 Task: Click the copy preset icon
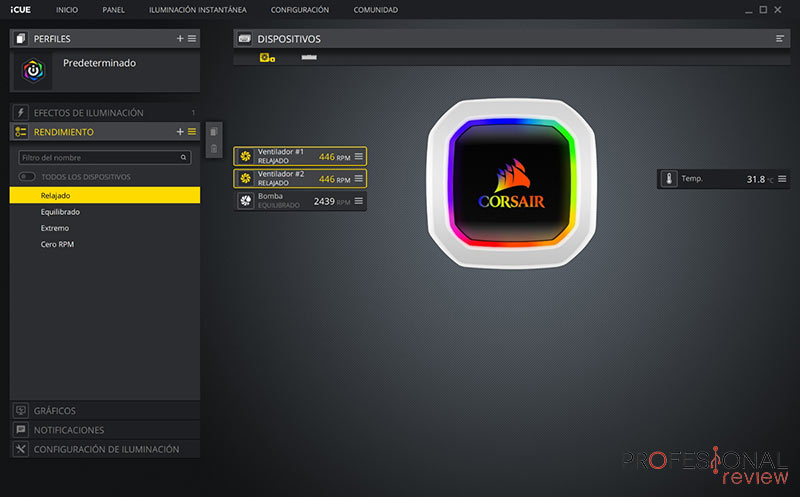tap(214, 132)
